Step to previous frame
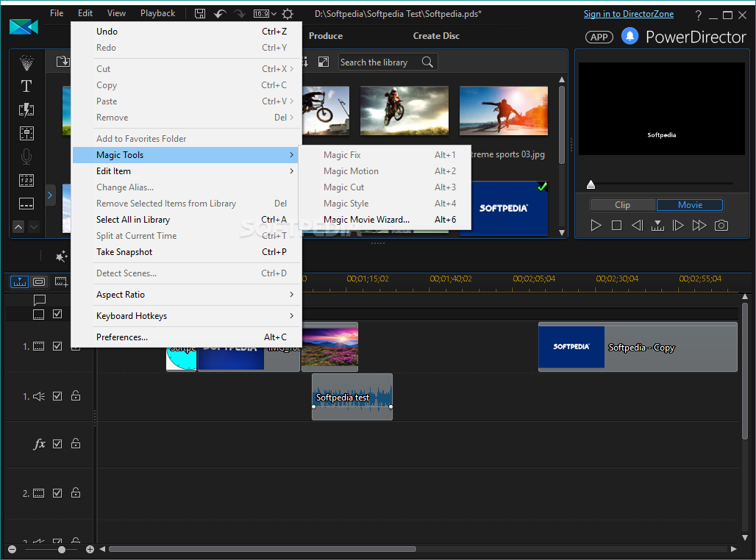 [637, 225]
